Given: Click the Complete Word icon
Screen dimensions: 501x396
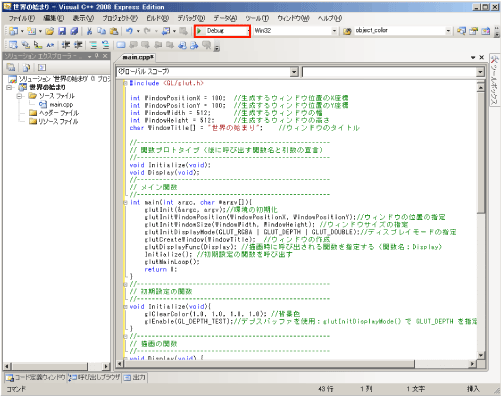Looking at the screenshot, I should [x=50, y=45].
